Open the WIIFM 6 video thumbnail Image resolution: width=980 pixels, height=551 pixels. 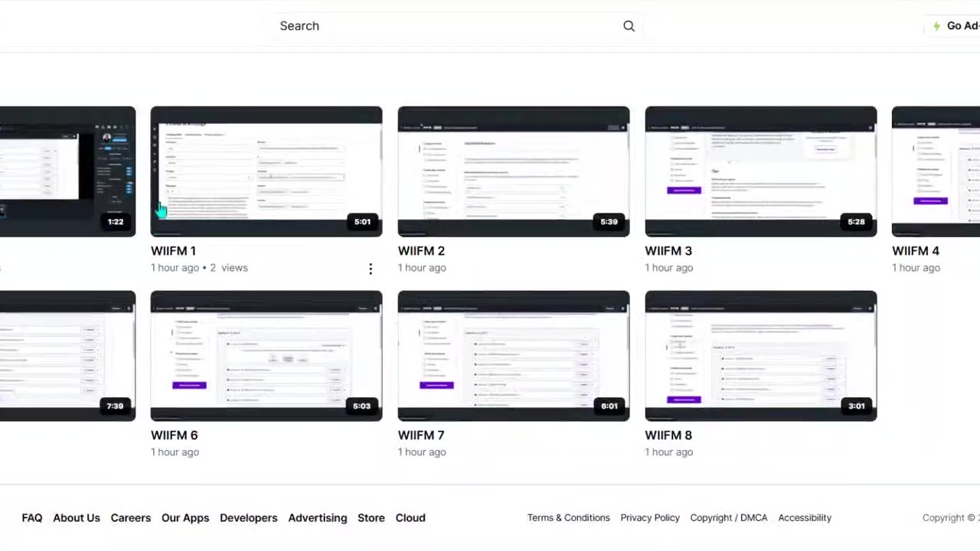coord(266,356)
